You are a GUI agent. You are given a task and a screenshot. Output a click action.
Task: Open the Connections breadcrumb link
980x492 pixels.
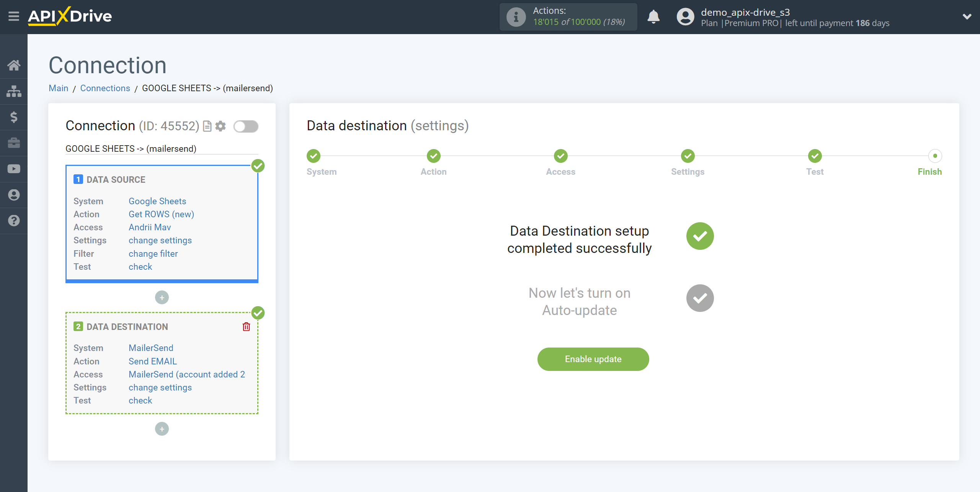click(x=105, y=88)
